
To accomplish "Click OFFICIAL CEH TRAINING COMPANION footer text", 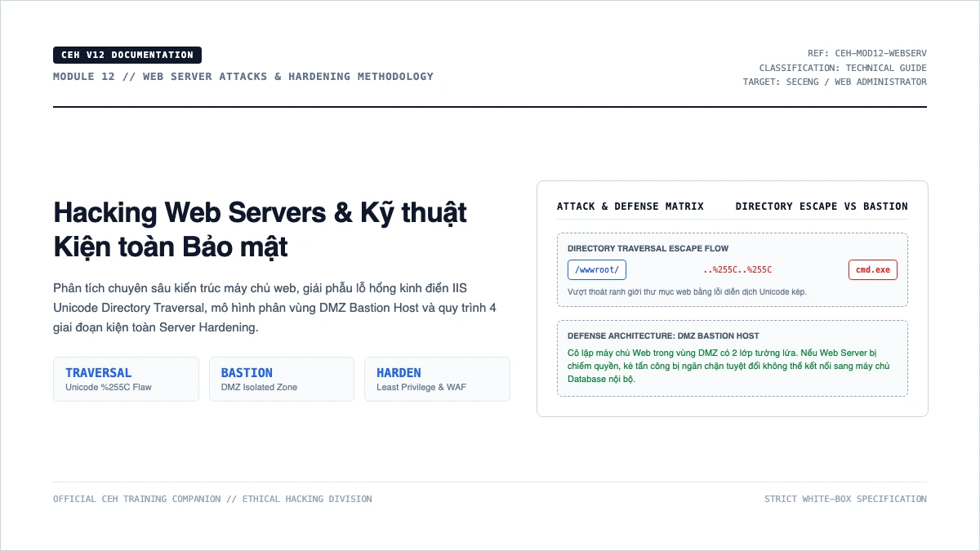I will pos(212,499).
